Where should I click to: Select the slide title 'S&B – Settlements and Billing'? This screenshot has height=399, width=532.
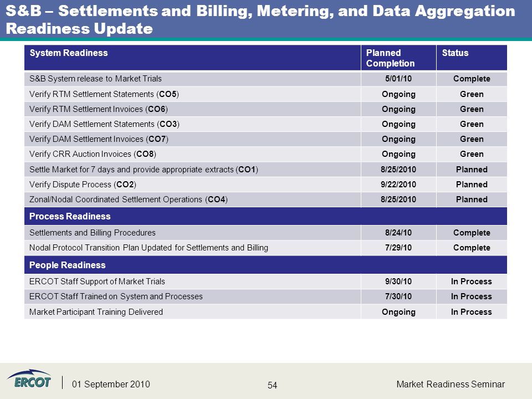tap(260, 19)
